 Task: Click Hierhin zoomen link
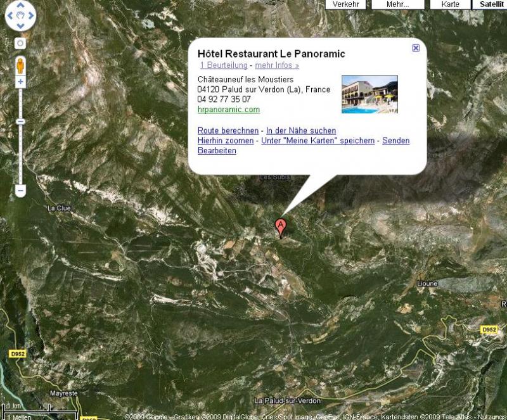click(226, 141)
